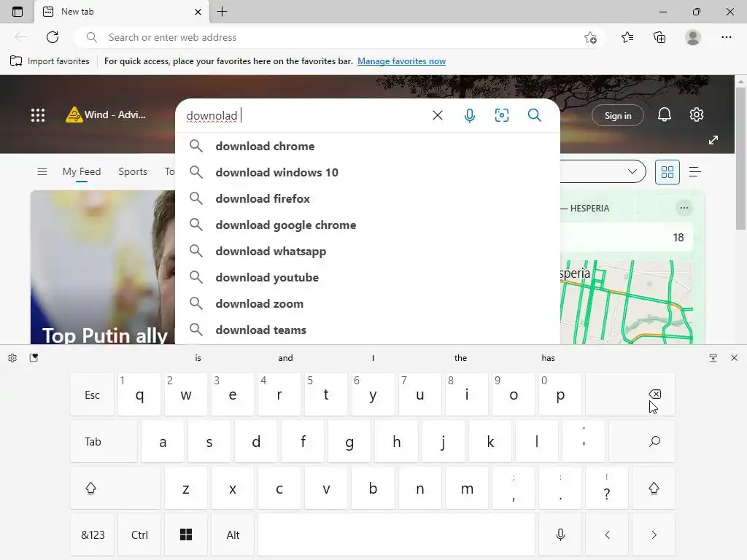Image resolution: width=747 pixels, height=560 pixels.
Task: Tap the Tab key
Action: point(104,441)
